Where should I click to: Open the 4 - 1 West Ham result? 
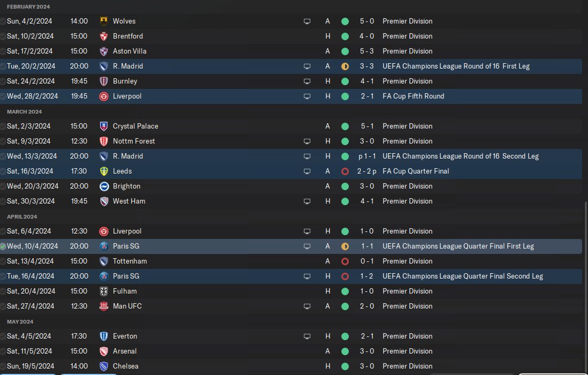(x=366, y=201)
